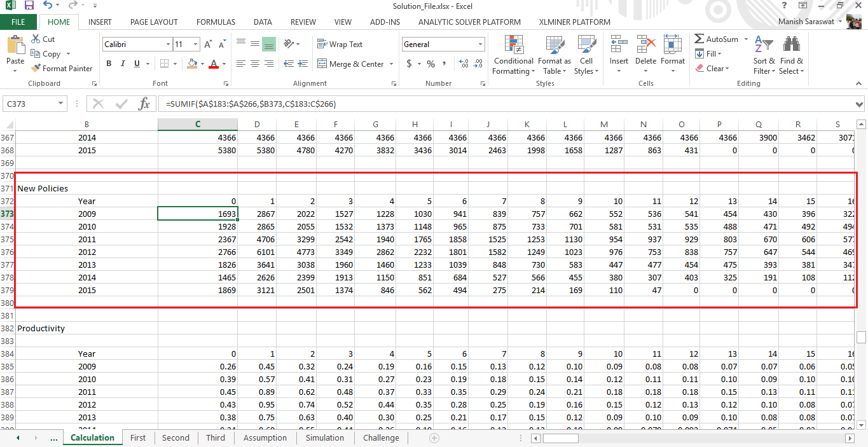Click the Insert Function fx icon
The width and height of the screenshot is (868, 447).
(144, 104)
